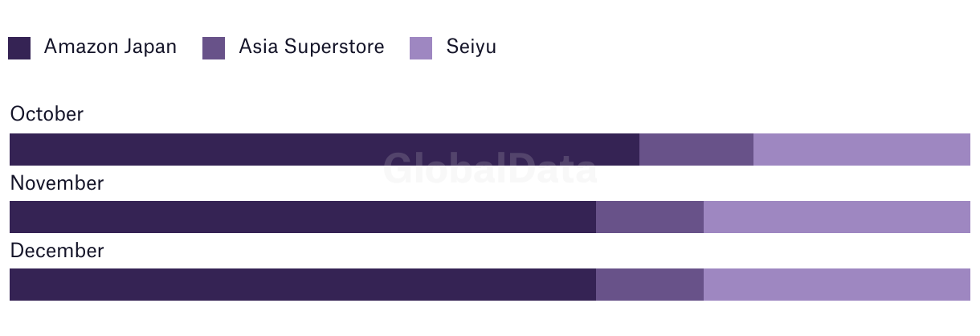980x336 pixels.
Task: Select the November Amazon Japan bar segment
Action: [x=303, y=217]
